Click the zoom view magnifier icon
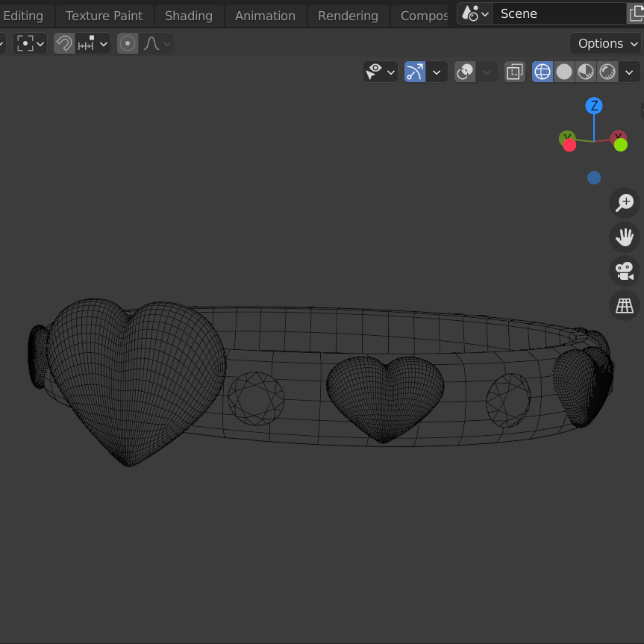Image resolution: width=644 pixels, height=644 pixels. (625, 203)
